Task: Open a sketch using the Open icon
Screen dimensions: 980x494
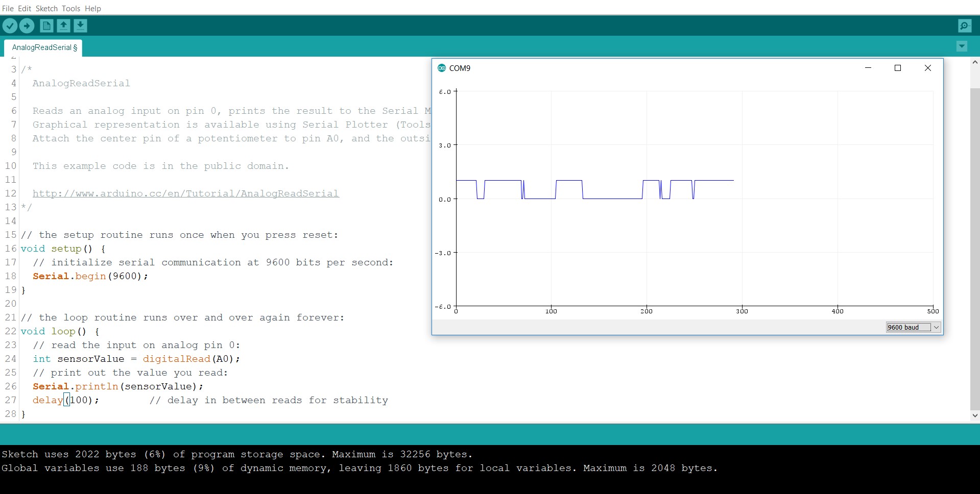Action: coord(63,26)
